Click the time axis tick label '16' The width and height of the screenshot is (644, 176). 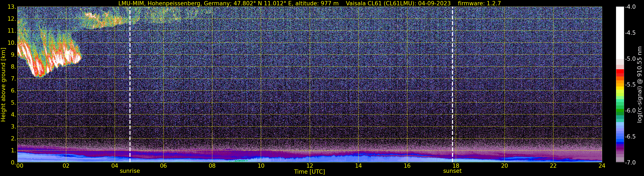[407, 166]
